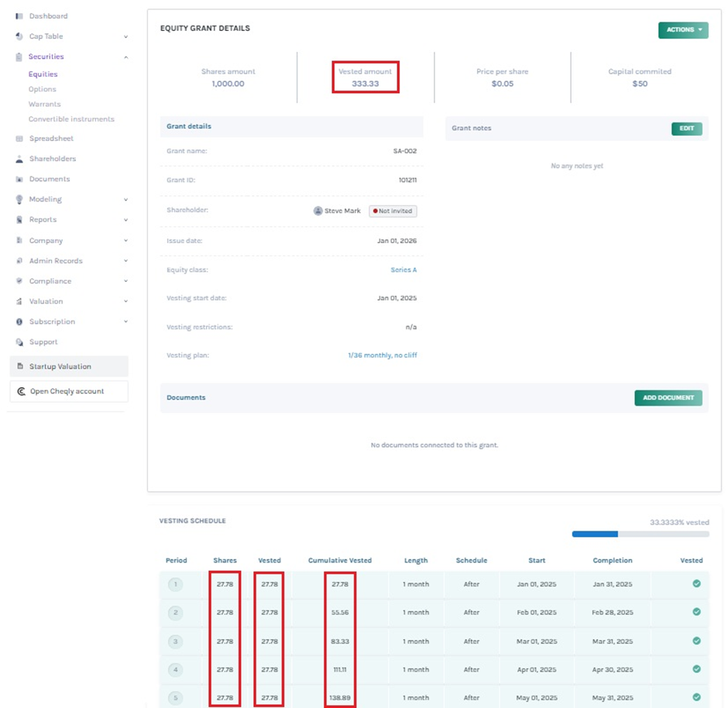Click period 3 vested checkmark
The image size is (728, 708).
(696, 641)
